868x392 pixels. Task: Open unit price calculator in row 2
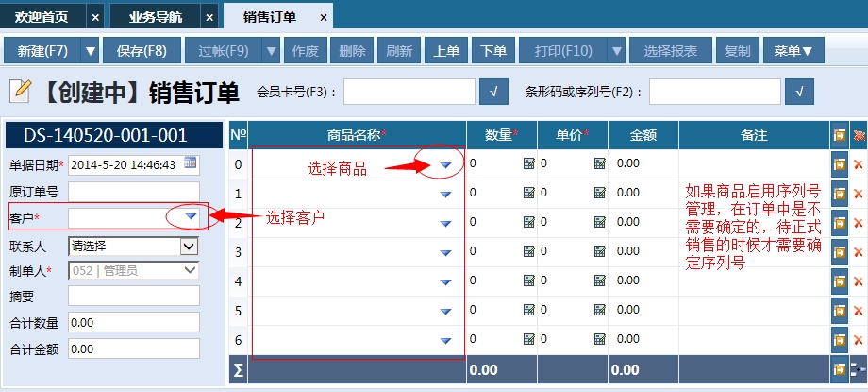(x=599, y=222)
